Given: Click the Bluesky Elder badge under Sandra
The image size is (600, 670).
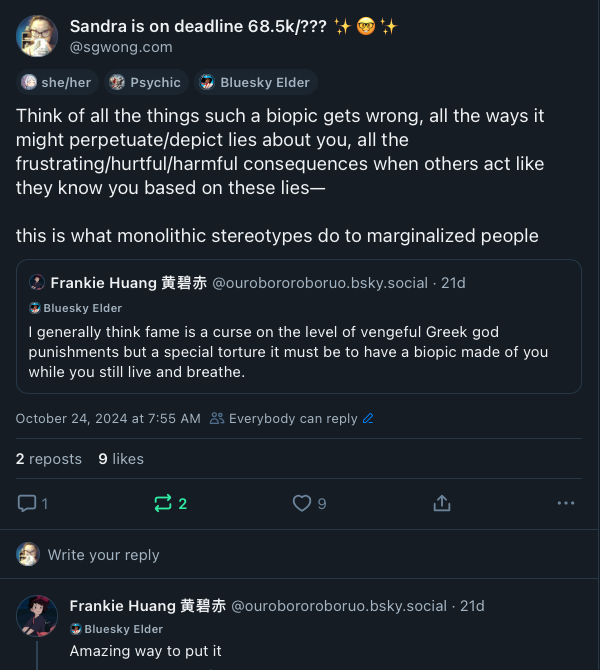Looking at the screenshot, I should pos(254,82).
